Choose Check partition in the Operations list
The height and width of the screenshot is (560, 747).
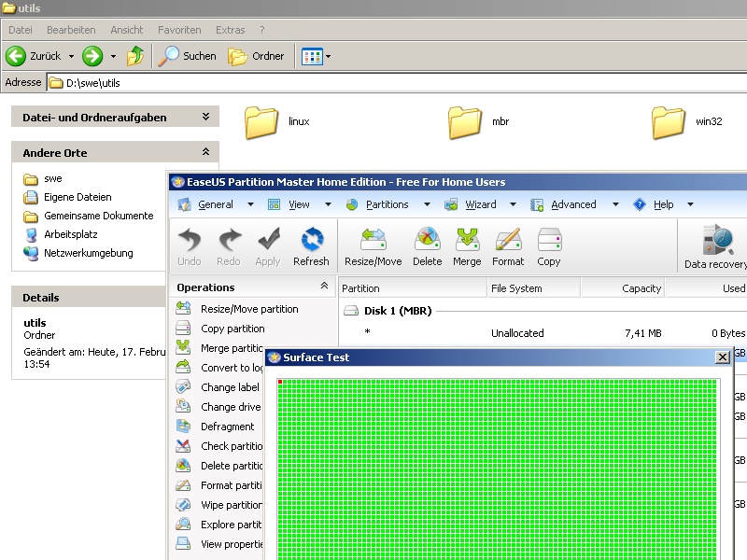tap(219, 446)
